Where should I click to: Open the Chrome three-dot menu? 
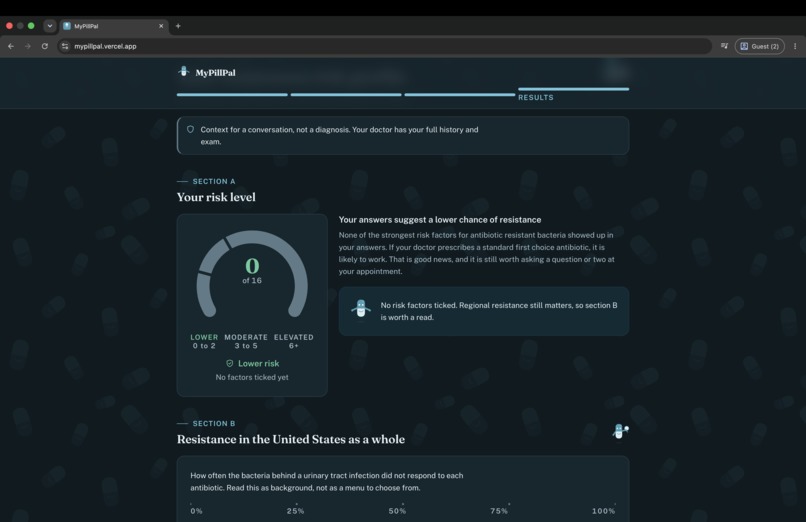(x=795, y=46)
